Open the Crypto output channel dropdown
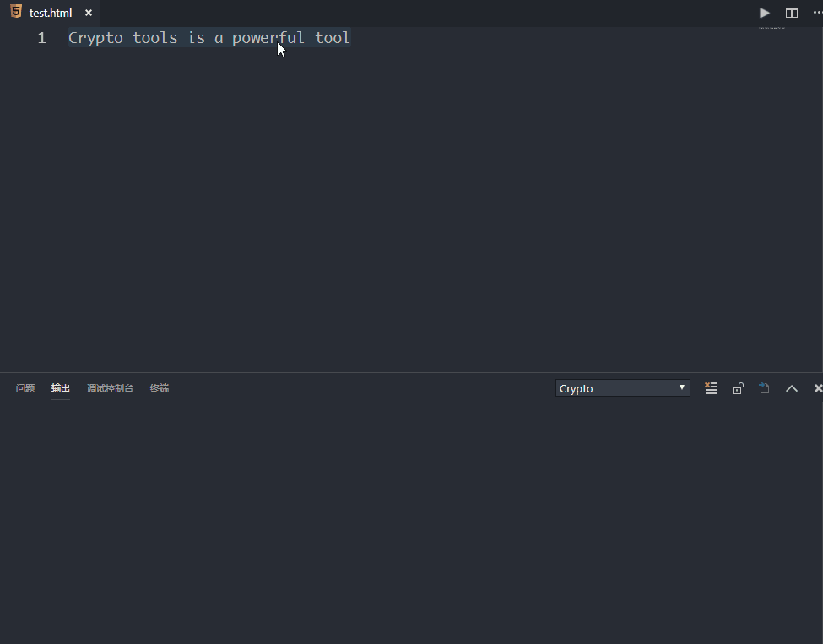This screenshot has height=644, width=823. pyautogui.click(x=622, y=388)
